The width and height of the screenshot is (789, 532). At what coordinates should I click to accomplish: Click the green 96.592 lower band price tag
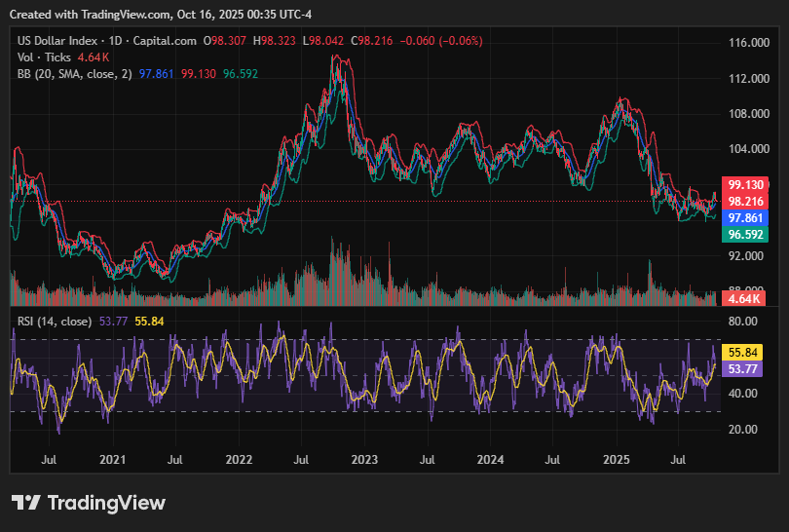click(x=744, y=235)
